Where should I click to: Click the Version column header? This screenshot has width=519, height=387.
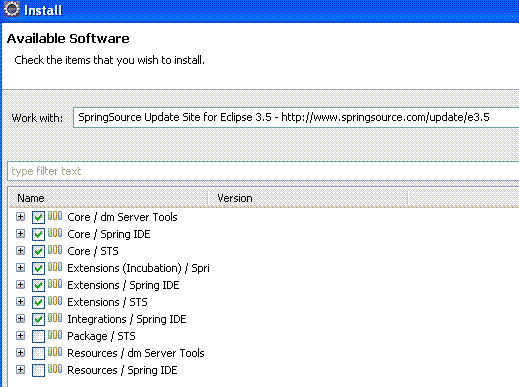click(x=308, y=198)
